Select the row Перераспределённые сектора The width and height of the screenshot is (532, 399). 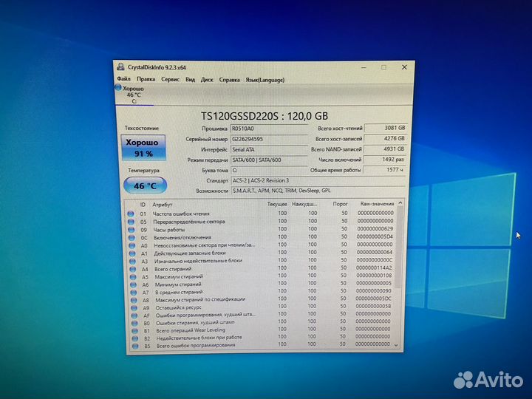[x=260, y=221]
